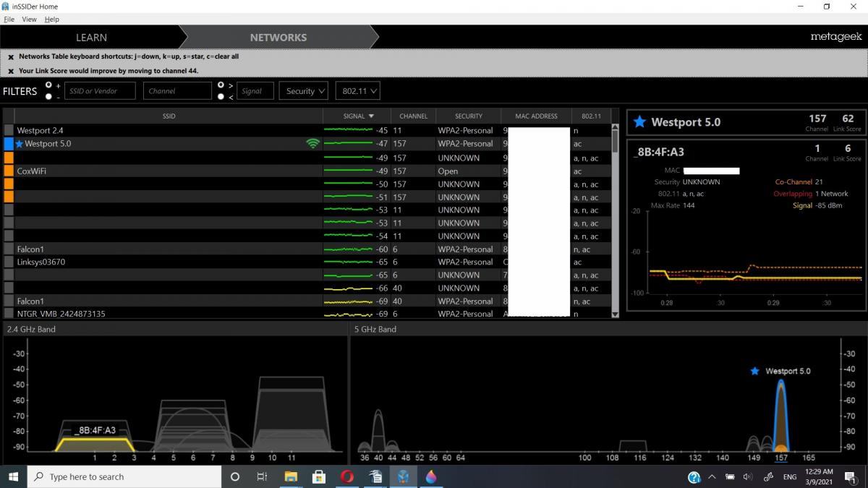Toggle the Linksys03670 color box
The height and width of the screenshot is (488, 868).
9,262
